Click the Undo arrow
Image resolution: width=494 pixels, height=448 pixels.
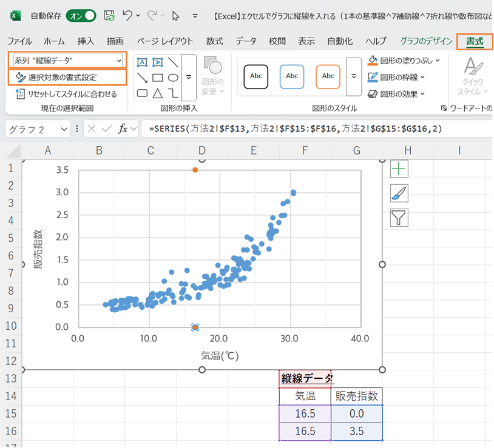tap(127, 15)
